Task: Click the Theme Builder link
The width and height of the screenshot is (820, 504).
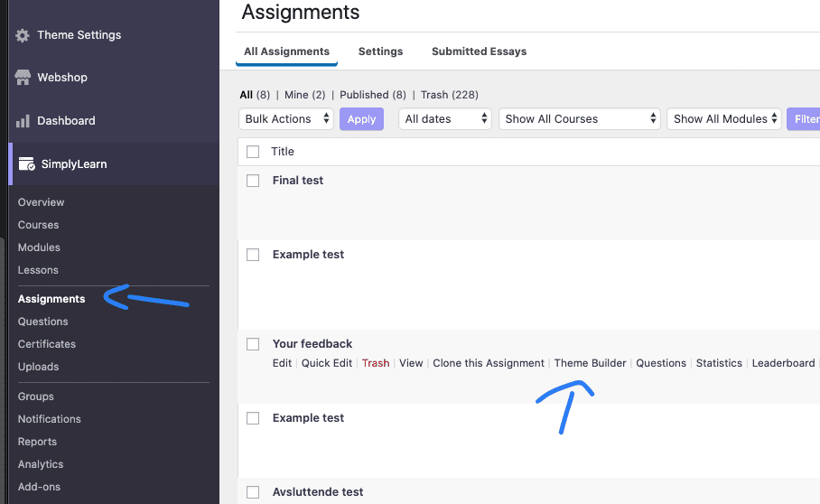Action: [x=590, y=363]
